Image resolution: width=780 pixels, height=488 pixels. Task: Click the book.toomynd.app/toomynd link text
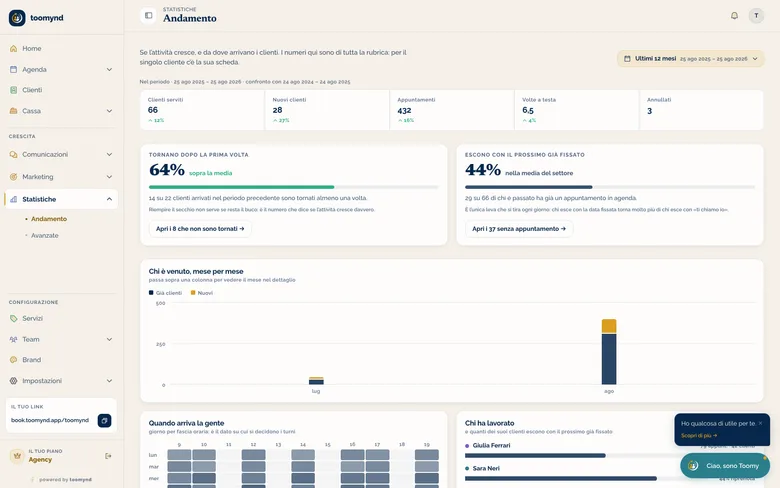50,420
